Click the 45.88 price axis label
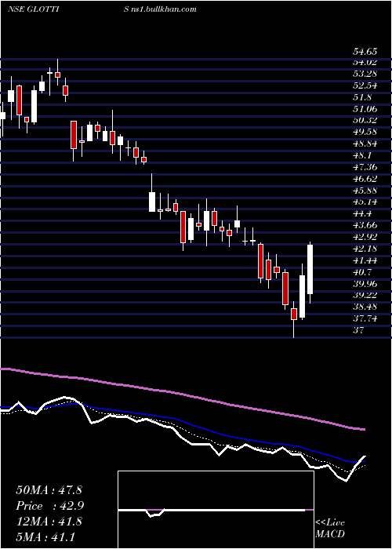This screenshot has width=392, height=549. coord(365,191)
